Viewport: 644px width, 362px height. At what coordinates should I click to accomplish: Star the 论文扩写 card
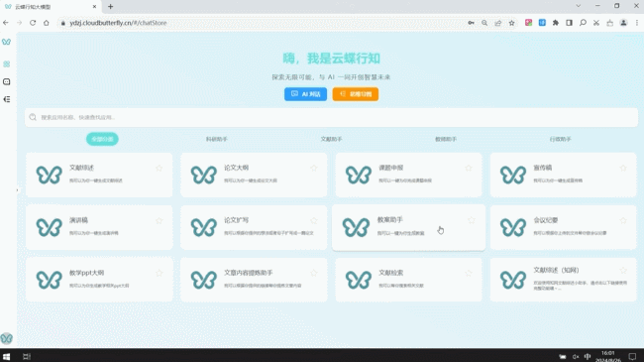tap(314, 220)
